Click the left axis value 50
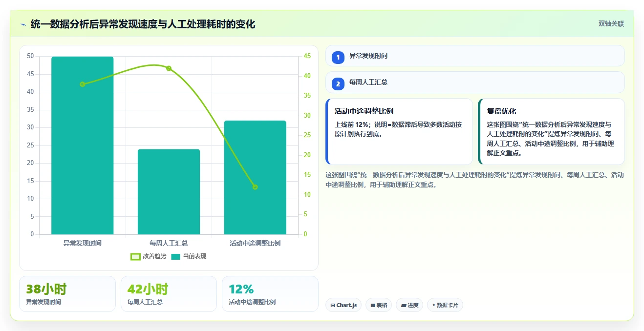Screen dimensions: 644x331 coord(30,56)
